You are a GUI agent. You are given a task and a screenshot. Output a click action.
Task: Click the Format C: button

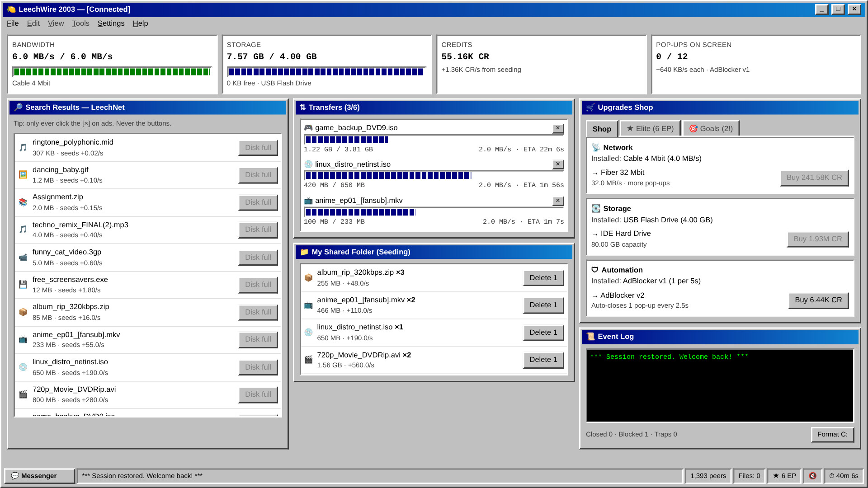click(x=832, y=434)
